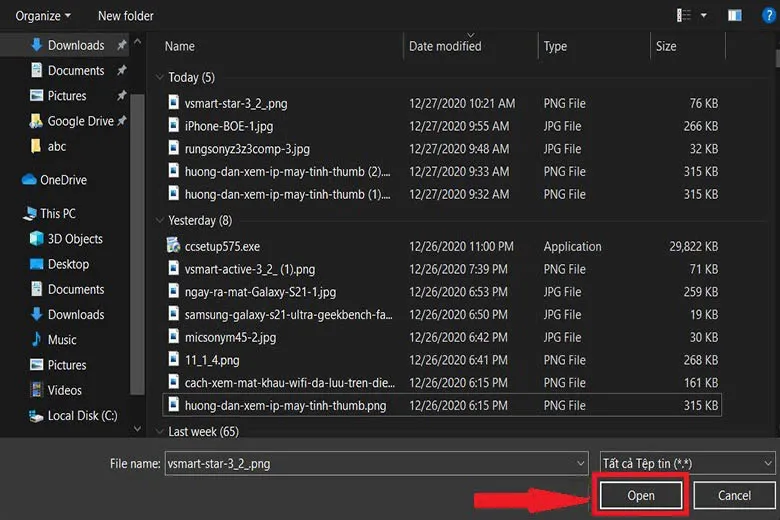780x520 pixels.
Task: Open the Videos folder in sidebar
Action: pos(65,390)
